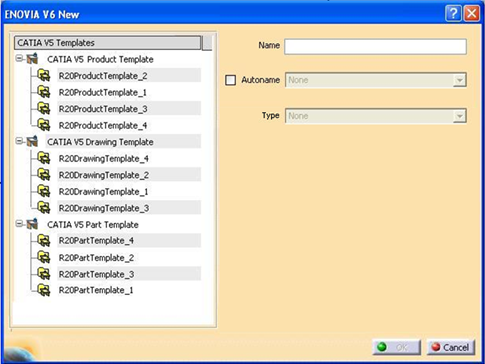Close the ENOVIA V6 New dialog
The height and width of the screenshot is (364, 485).
click(x=472, y=14)
